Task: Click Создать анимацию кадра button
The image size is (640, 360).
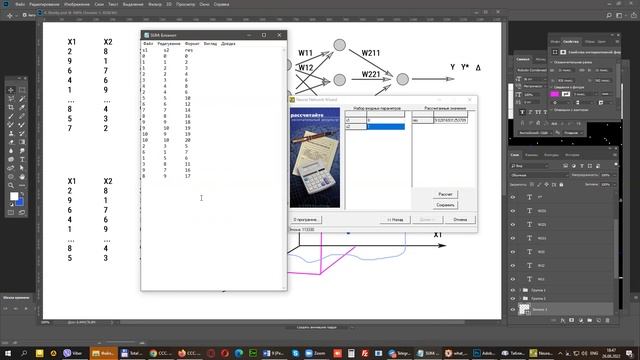Action: click(x=317, y=327)
